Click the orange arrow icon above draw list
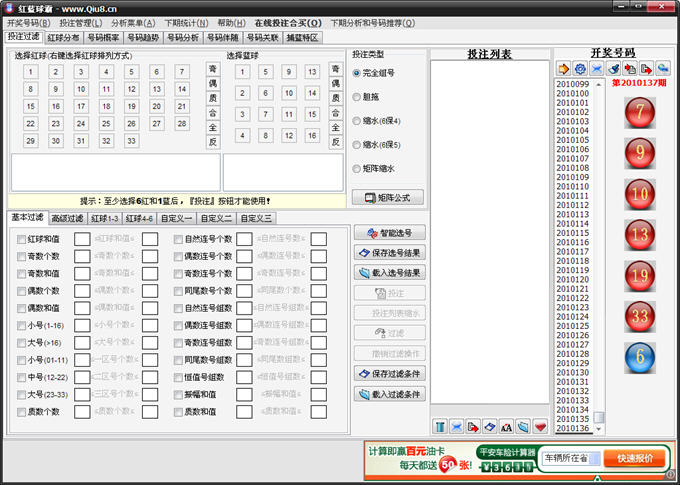 click(564, 68)
